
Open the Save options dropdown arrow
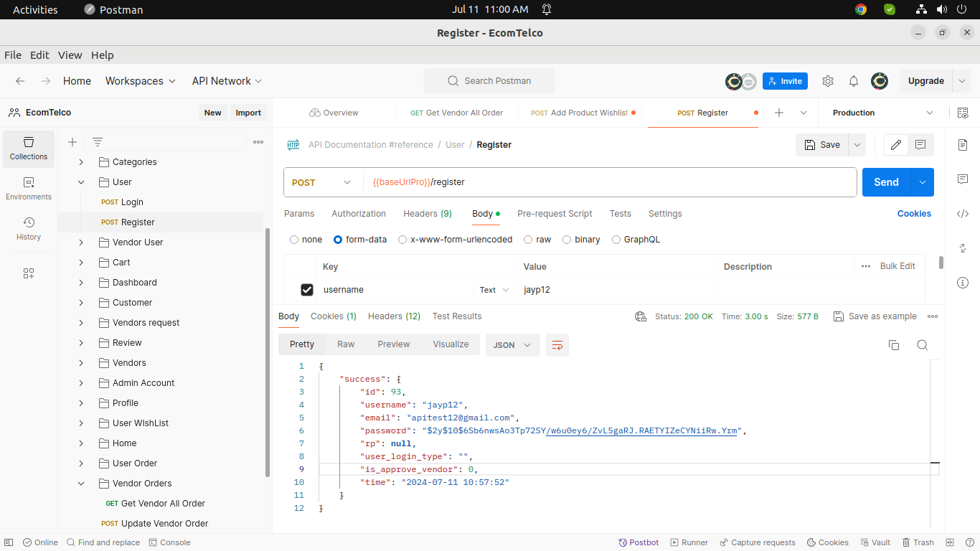[x=857, y=145]
